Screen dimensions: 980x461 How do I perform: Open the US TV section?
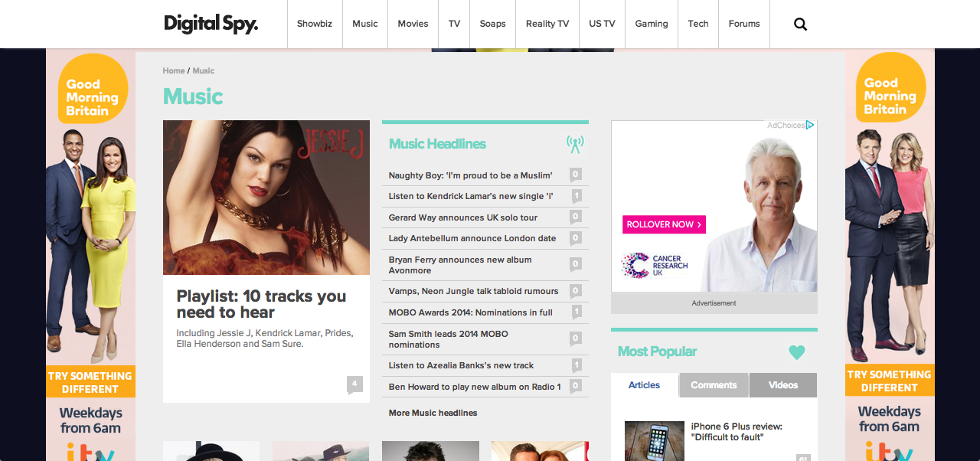pyautogui.click(x=602, y=24)
